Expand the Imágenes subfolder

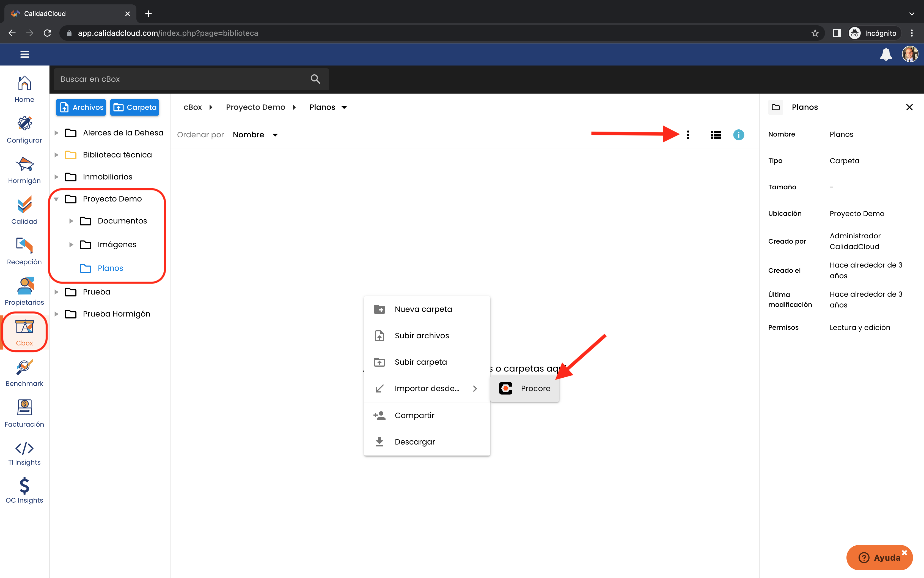[71, 245]
